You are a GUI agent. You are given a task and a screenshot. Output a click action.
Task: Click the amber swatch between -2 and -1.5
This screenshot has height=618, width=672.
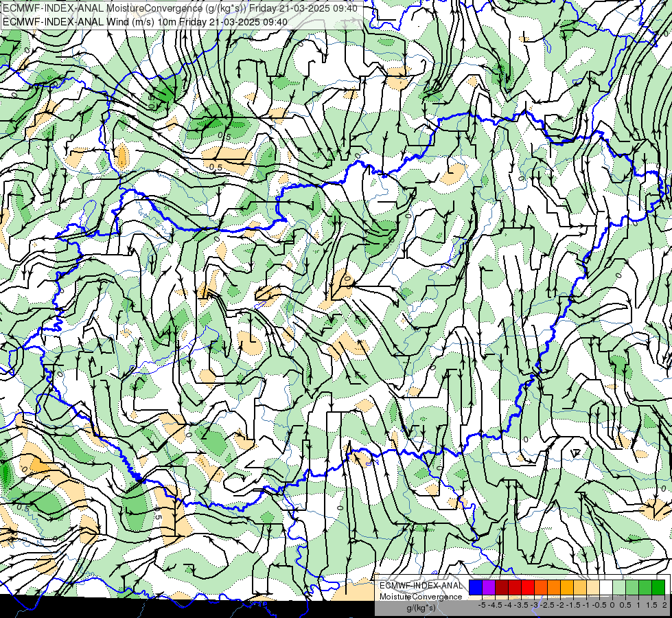[567, 588]
